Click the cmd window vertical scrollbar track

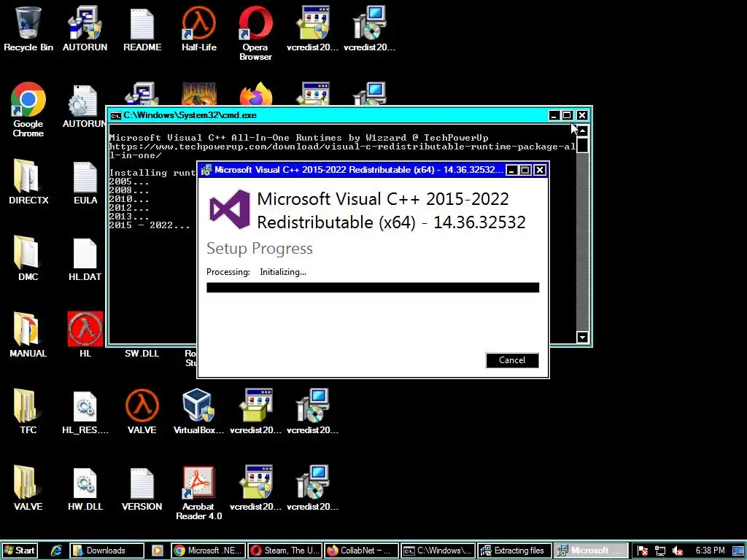click(582, 241)
